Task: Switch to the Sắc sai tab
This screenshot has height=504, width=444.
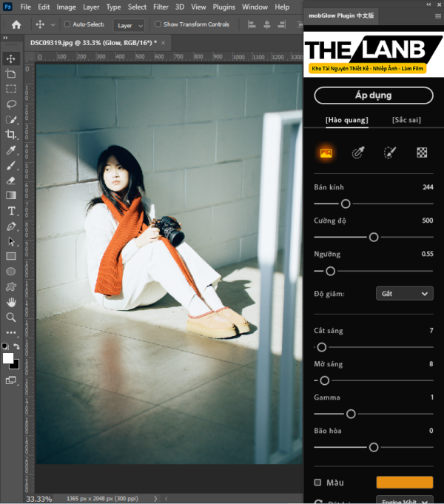Action: coord(406,120)
